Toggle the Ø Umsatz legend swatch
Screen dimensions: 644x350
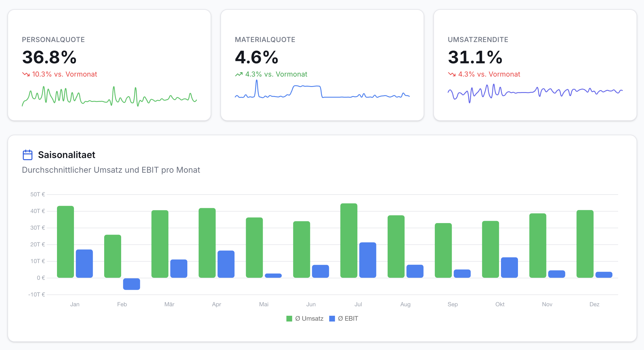[x=289, y=319]
